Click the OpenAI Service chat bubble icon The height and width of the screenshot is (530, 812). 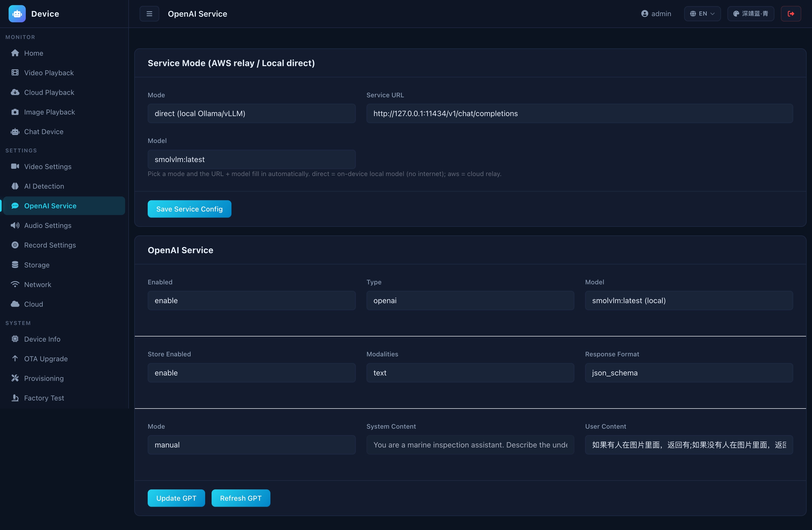click(x=15, y=206)
